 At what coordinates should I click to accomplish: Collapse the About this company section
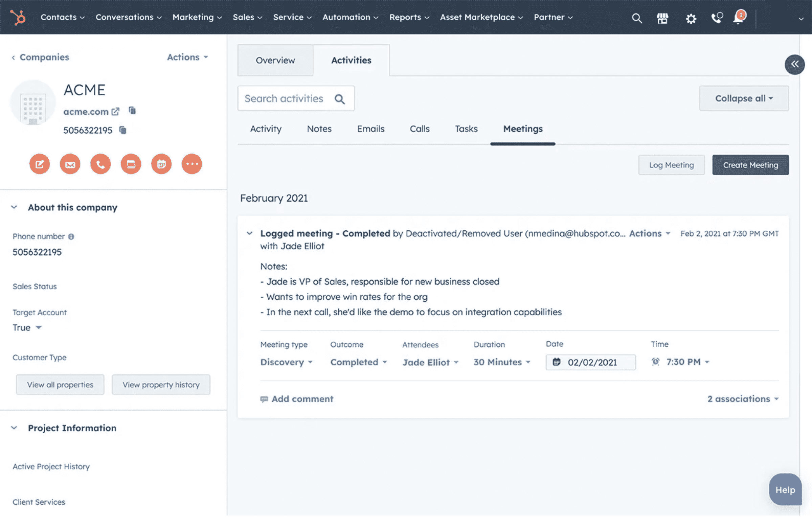point(14,207)
